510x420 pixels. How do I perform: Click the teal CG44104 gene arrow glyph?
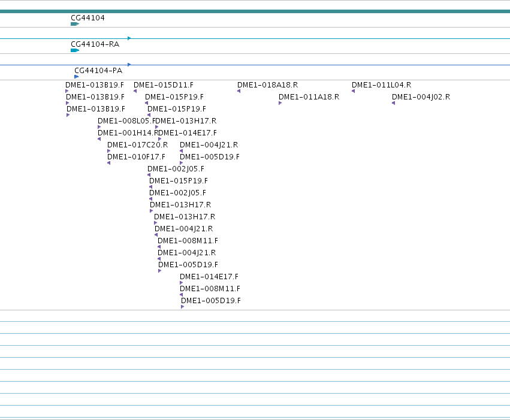tap(75, 24)
